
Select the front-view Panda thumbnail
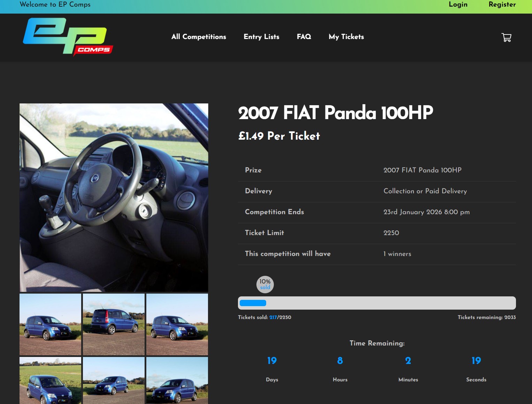pyautogui.click(x=50, y=324)
